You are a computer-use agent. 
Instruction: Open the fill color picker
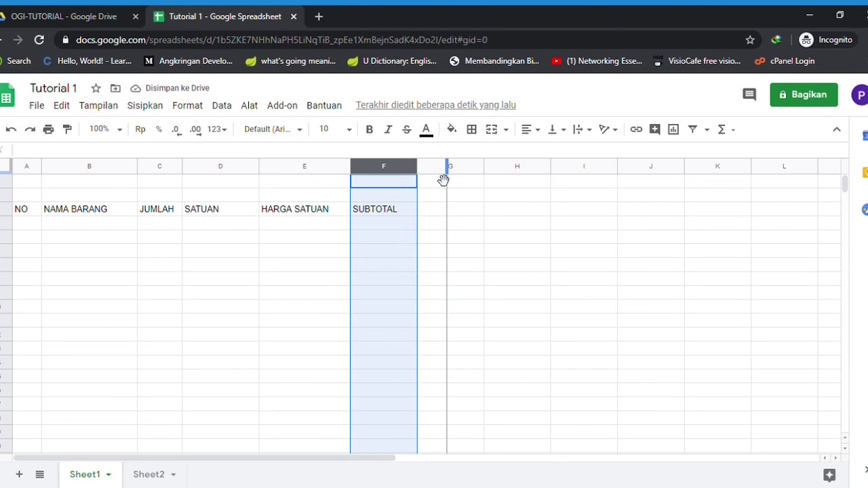[x=452, y=129]
